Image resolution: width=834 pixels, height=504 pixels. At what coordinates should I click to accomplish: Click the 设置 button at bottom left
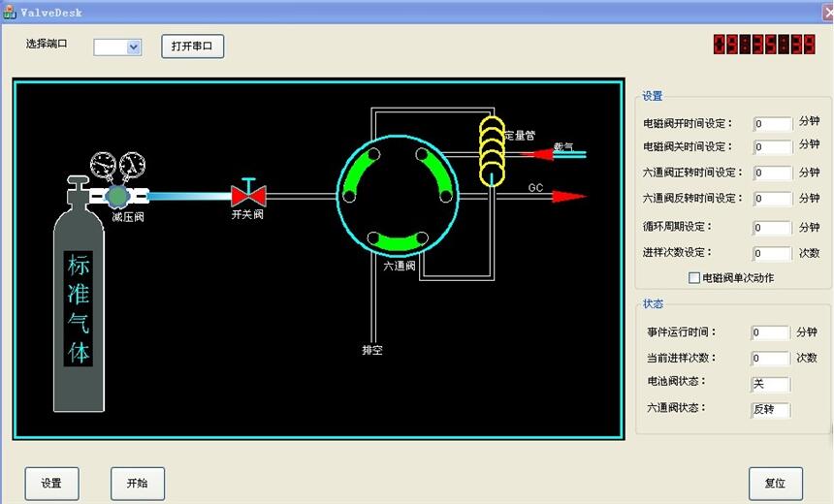click(51, 483)
